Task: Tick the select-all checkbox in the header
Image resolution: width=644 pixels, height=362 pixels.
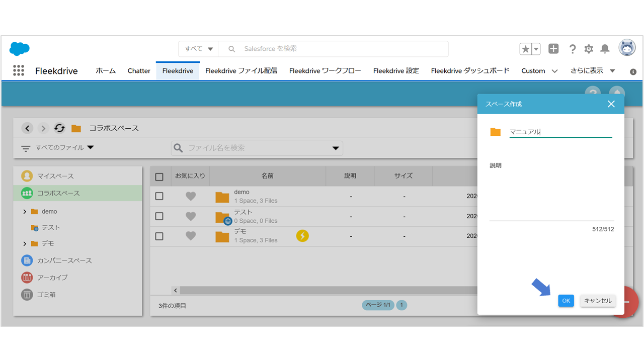Action: [x=159, y=177]
